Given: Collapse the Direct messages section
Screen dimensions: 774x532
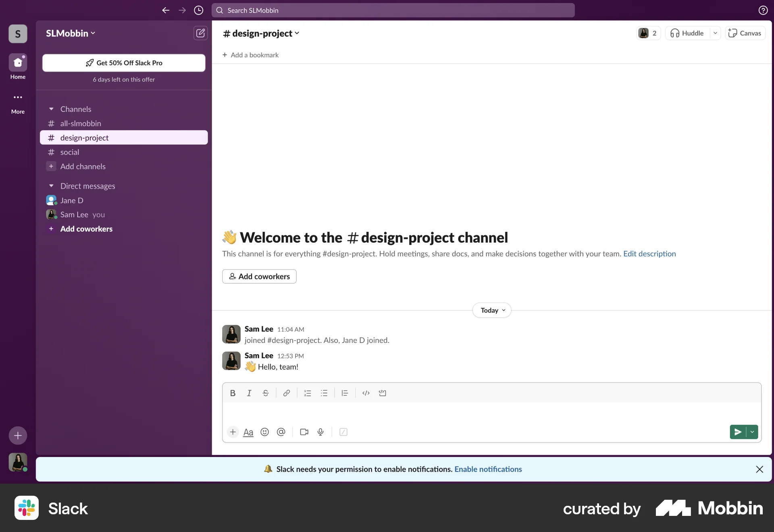Looking at the screenshot, I should point(51,186).
